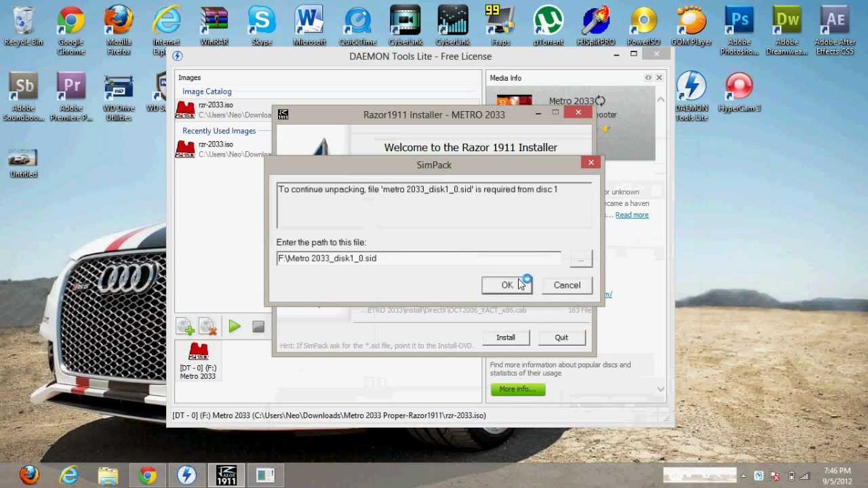Open the QuickTime desktop icon
868x488 pixels.
357,27
